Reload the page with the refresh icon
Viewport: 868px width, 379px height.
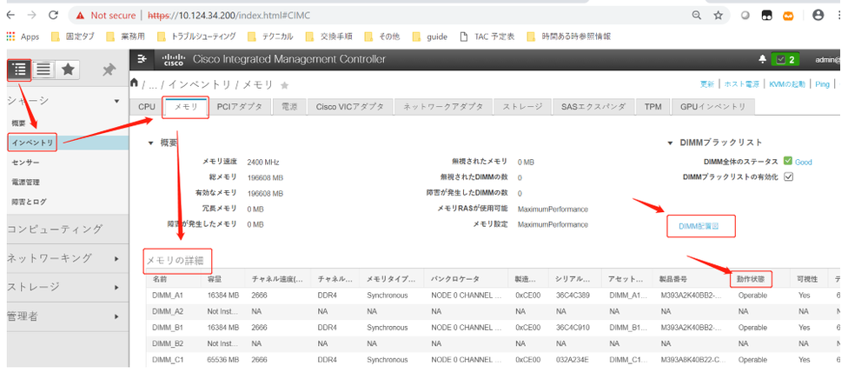(x=53, y=16)
